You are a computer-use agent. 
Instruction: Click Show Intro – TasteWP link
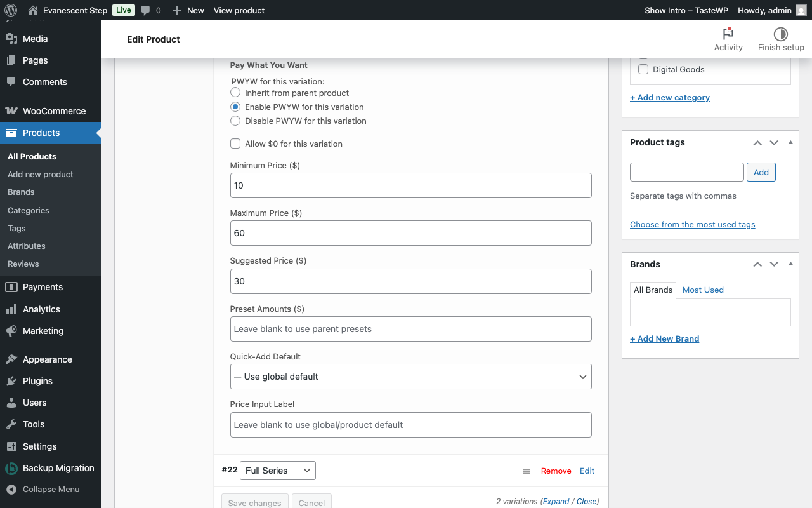click(x=686, y=10)
